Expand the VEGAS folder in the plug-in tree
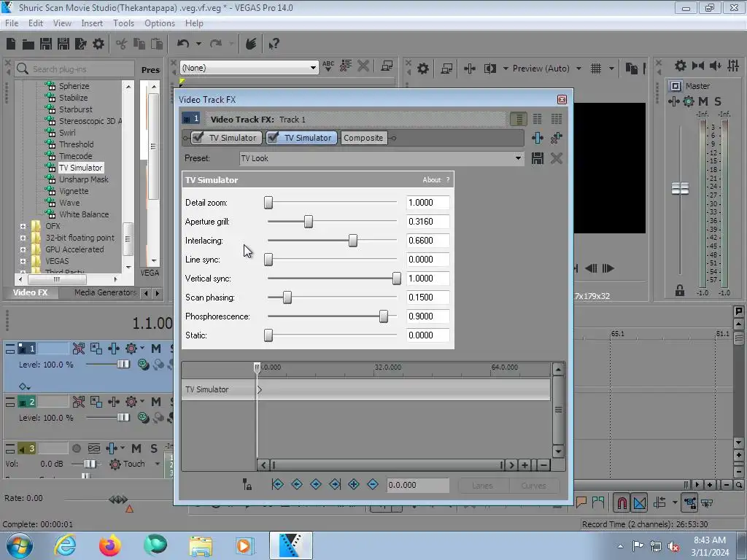Image resolution: width=747 pixels, height=560 pixels. [x=23, y=261]
